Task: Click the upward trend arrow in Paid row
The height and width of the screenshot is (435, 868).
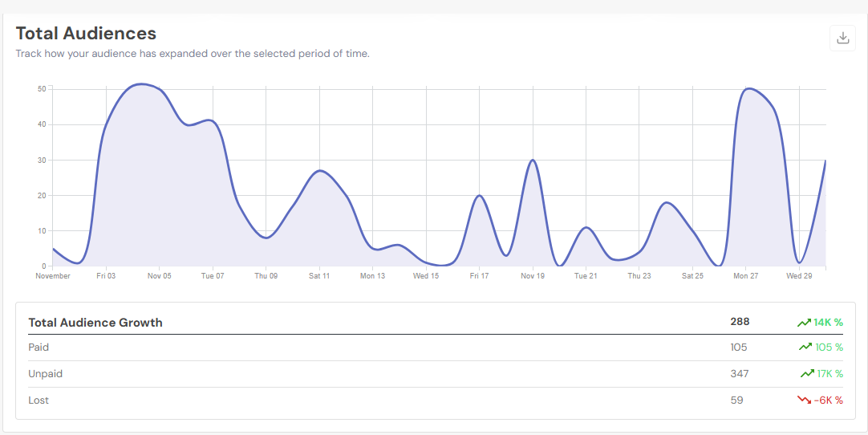Action: (x=805, y=348)
